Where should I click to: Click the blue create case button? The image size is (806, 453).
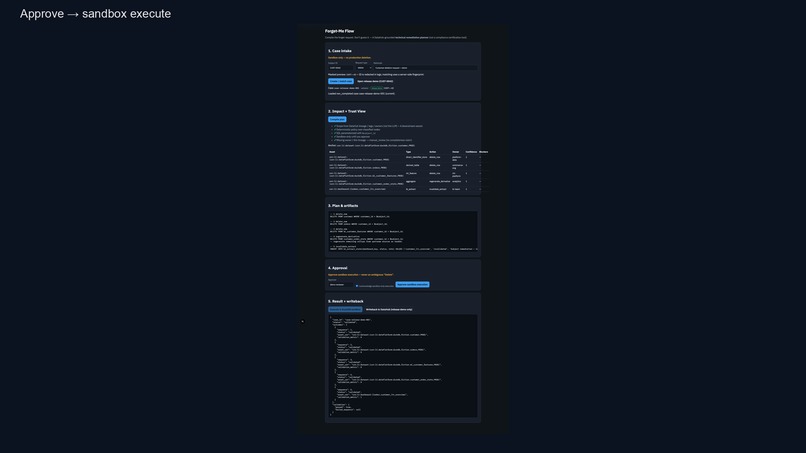341,81
